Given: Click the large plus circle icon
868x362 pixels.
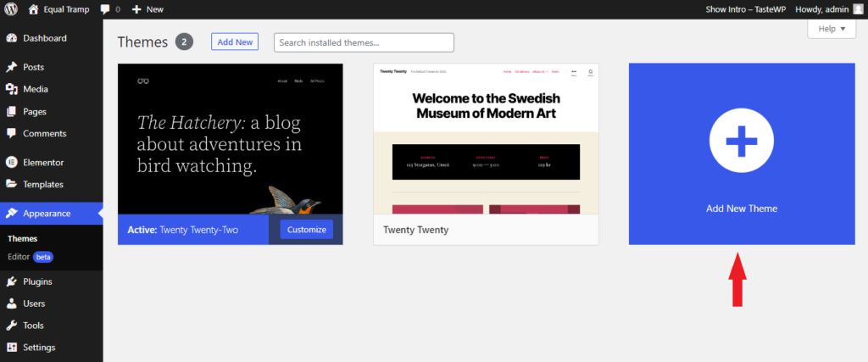Looking at the screenshot, I should click(741, 141).
